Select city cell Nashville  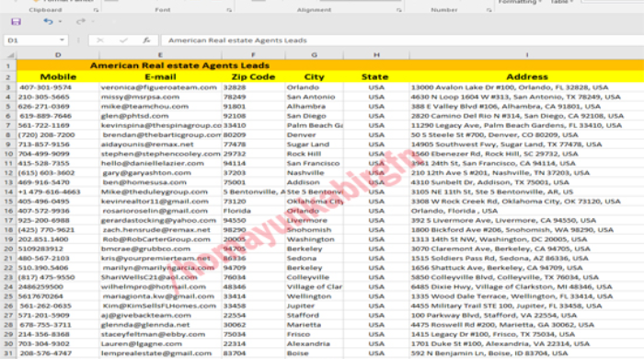click(x=315, y=173)
